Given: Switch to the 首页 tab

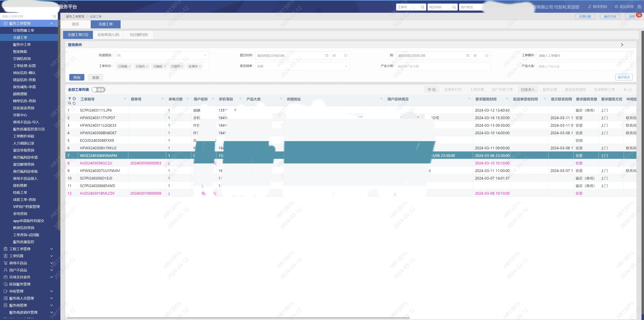Looking at the screenshot, I should coord(75,24).
